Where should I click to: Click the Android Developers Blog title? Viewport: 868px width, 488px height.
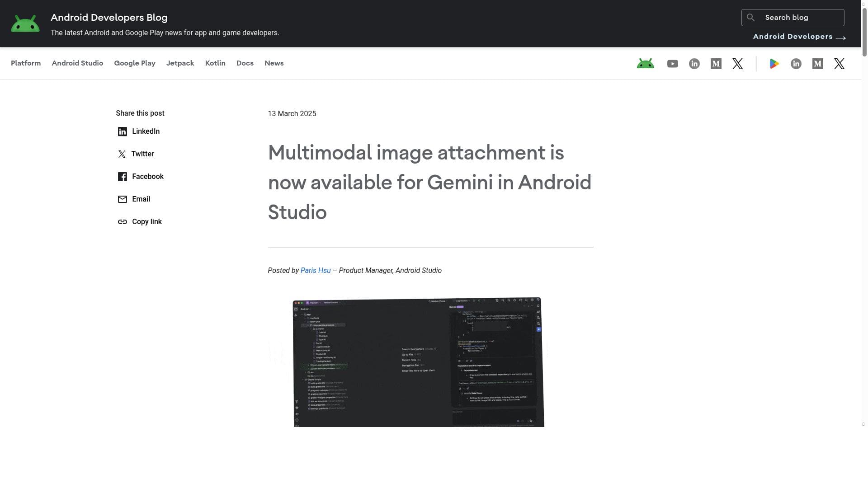(x=109, y=18)
